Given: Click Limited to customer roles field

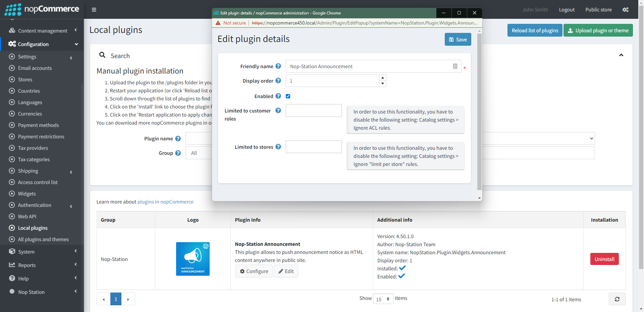Looking at the screenshot, I should coord(314,110).
